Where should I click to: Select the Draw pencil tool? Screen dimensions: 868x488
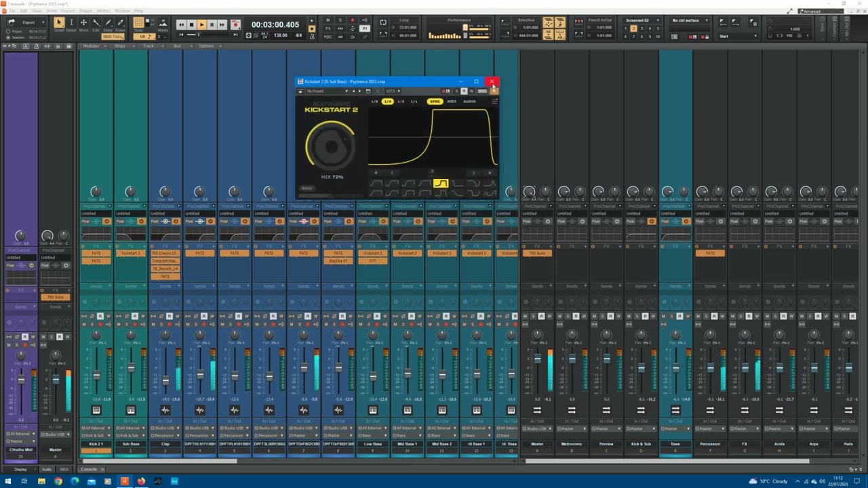coord(108,24)
